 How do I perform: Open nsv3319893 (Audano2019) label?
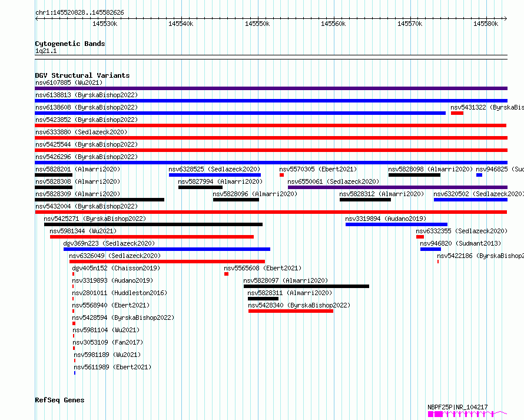tap(112, 280)
